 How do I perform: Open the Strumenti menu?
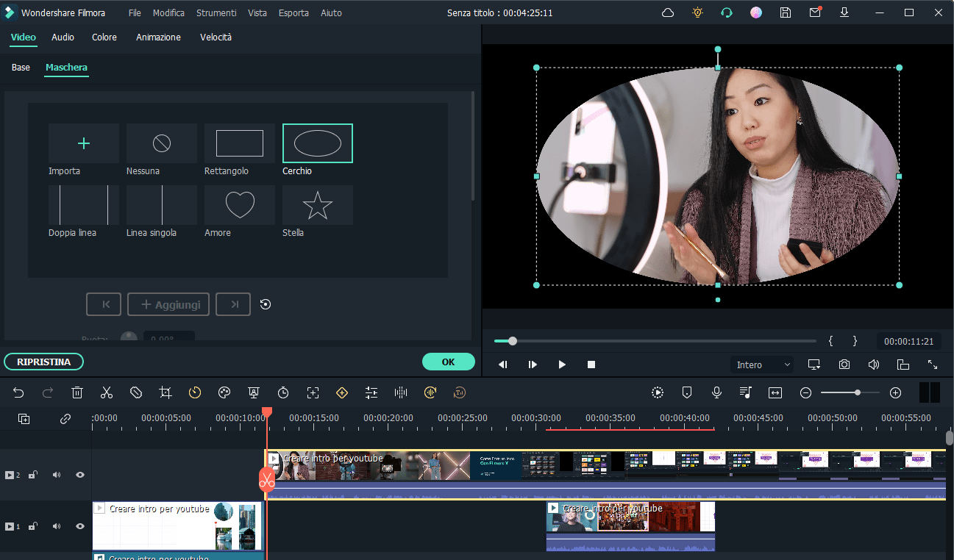click(216, 13)
